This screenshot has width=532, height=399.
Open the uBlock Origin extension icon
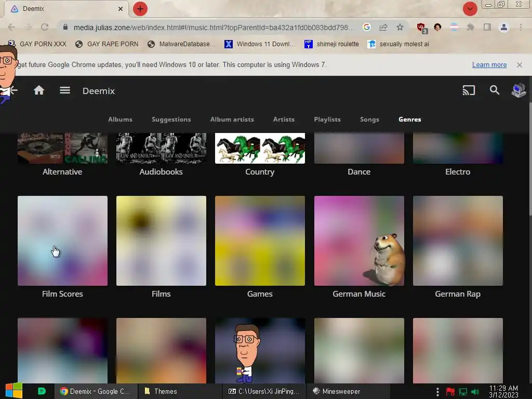(x=422, y=28)
